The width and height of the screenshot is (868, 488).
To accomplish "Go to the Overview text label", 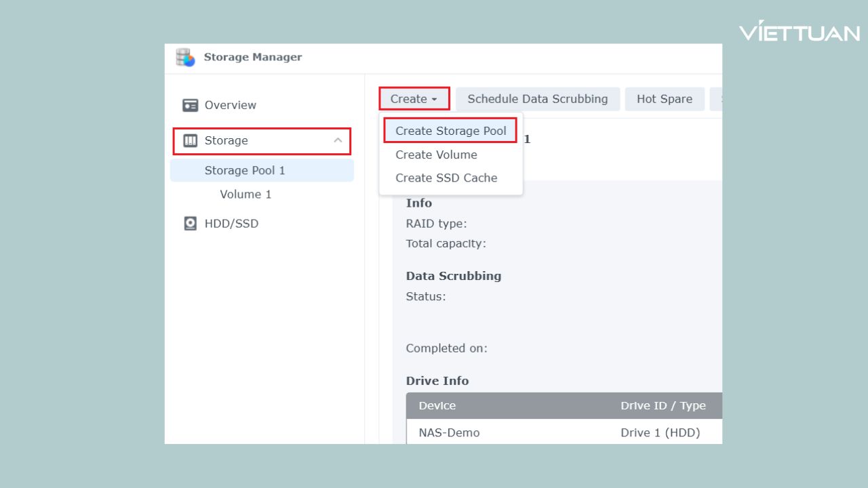I will point(230,106).
